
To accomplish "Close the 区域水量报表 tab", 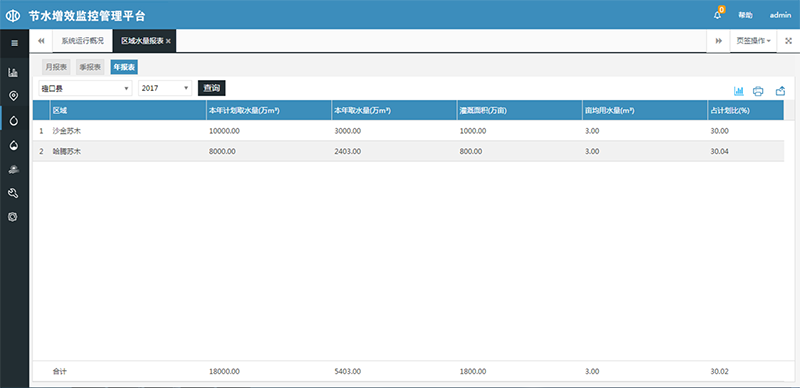I will pyautogui.click(x=168, y=41).
